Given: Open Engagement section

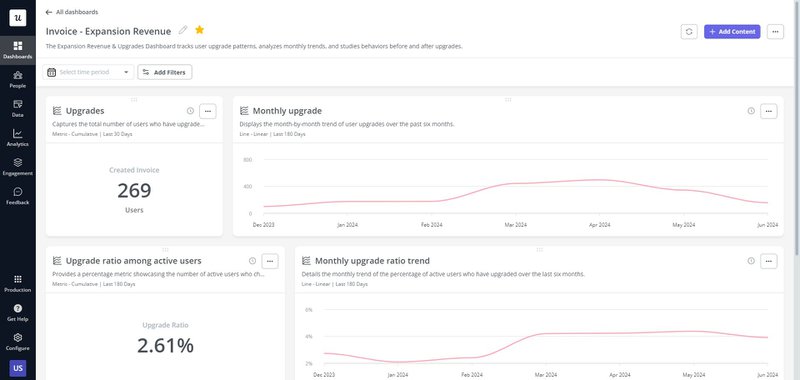Looking at the screenshot, I should pos(18,167).
